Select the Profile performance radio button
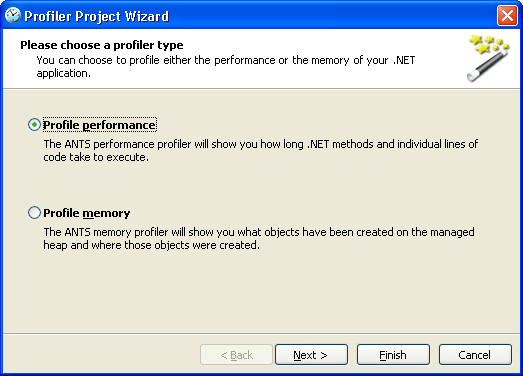Screen dimensions: 523x376 pyautogui.click(x=34, y=125)
